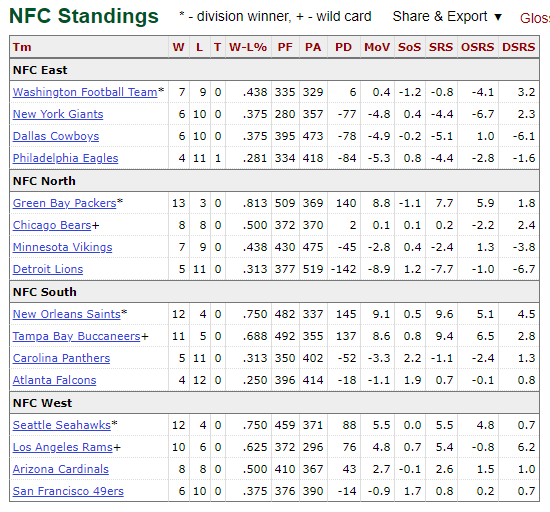This screenshot has width=550, height=512.
Task: Open the Detroit Lions link
Action: point(48,269)
